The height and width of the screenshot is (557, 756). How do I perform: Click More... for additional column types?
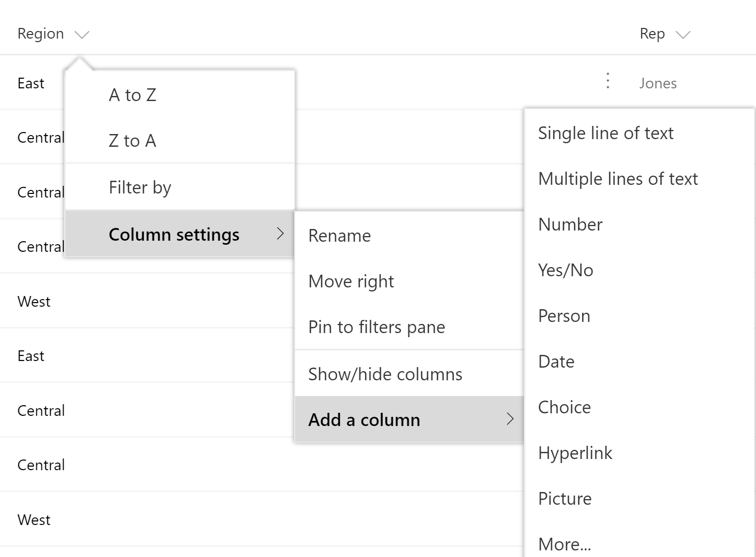tap(564, 544)
